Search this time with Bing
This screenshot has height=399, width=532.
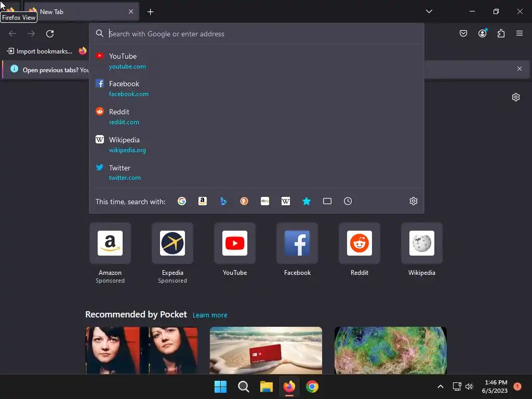[x=223, y=201]
